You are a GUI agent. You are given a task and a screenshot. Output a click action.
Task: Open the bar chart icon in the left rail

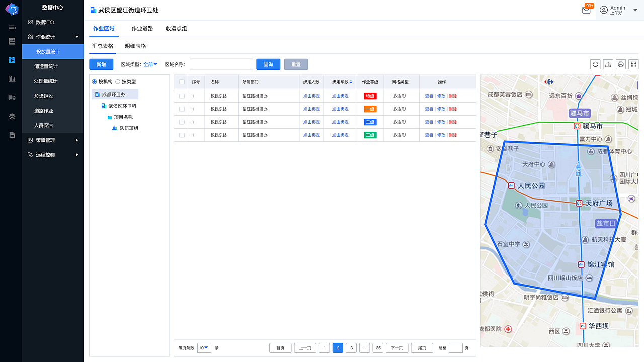coord(12,79)
